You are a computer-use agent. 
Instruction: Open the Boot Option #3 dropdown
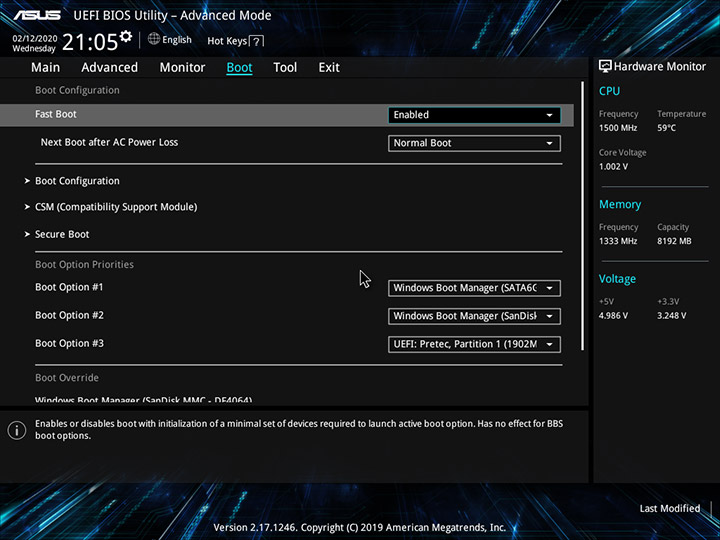click(474, 344)
